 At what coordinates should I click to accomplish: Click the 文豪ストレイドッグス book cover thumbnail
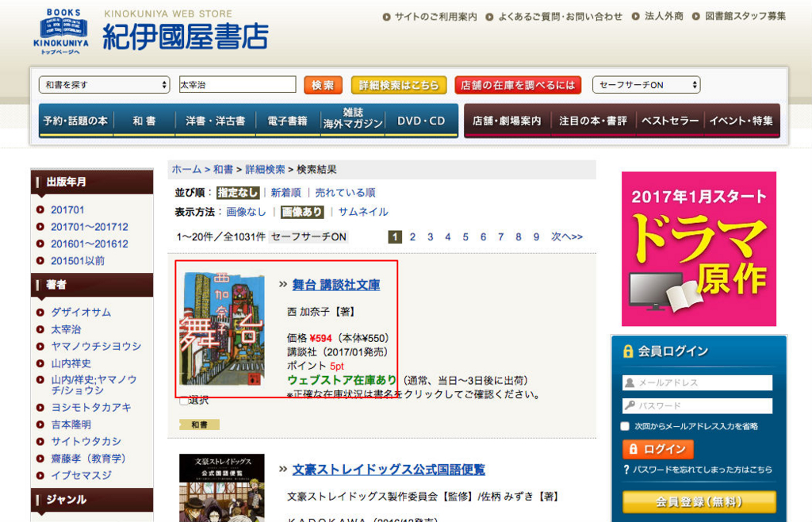[x=222, y=488]
